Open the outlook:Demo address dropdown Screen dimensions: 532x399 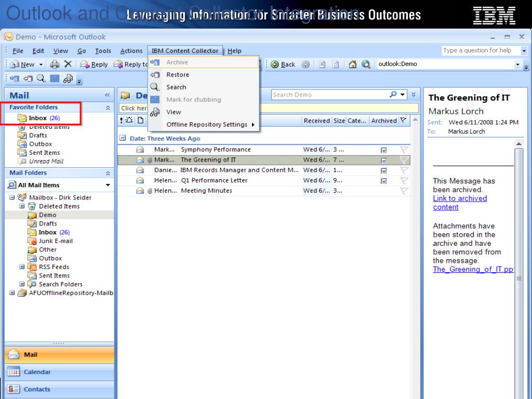[518, 64]
